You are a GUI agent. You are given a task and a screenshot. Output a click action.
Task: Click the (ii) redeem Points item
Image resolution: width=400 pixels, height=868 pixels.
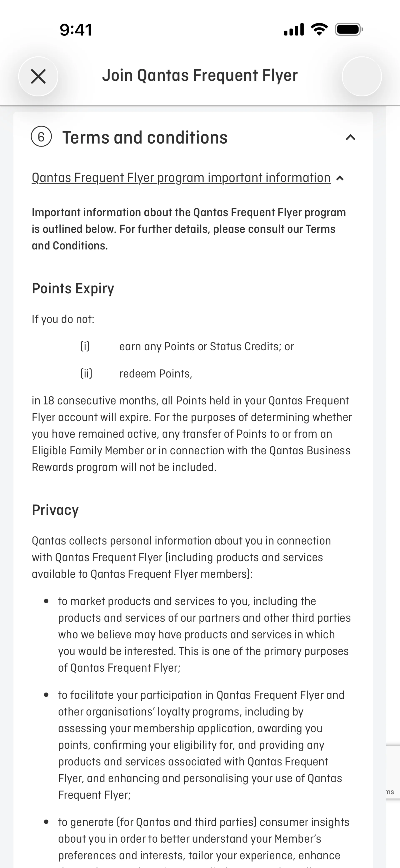click(x=155, y=374)
